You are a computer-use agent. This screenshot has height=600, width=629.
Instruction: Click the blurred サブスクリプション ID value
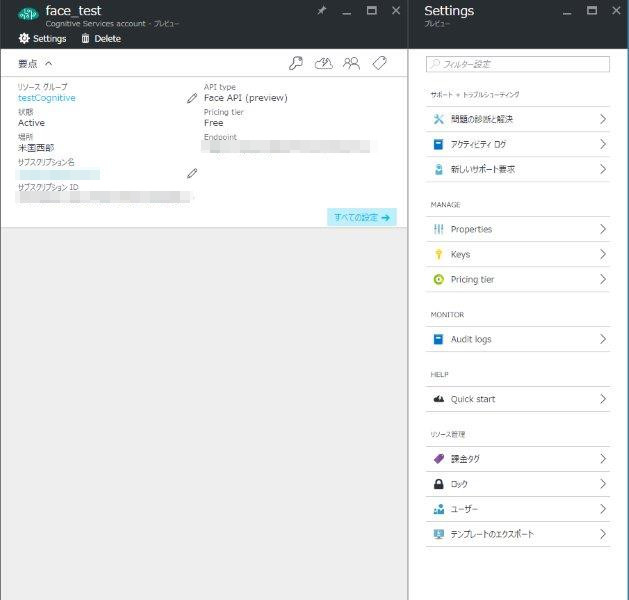pos(103,197)
